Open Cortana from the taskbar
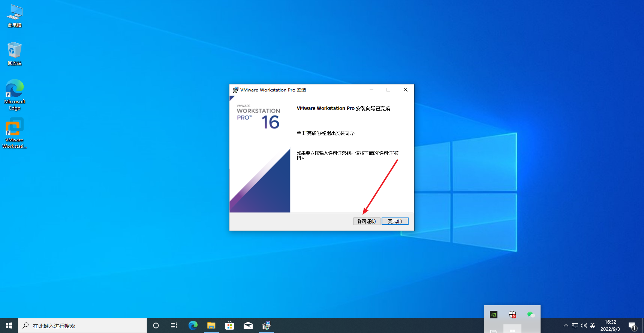This screenshot has height=333, width=644. point(156,325)
